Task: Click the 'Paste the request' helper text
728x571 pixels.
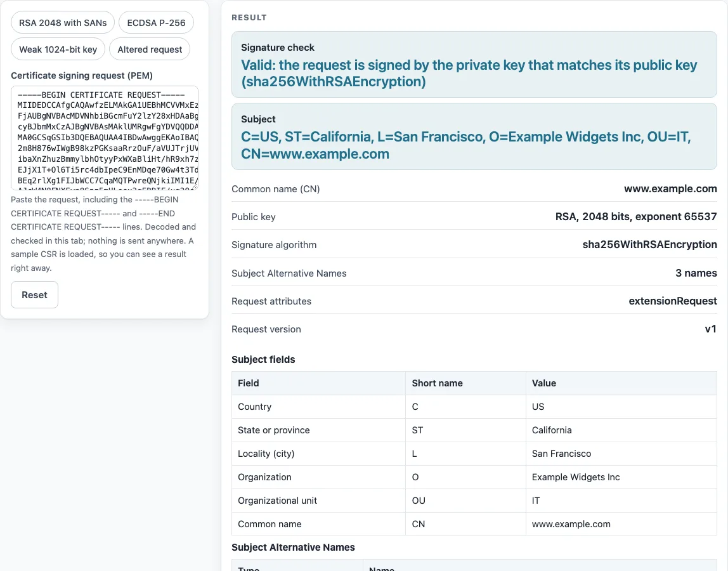Action: tap(105, 233)
